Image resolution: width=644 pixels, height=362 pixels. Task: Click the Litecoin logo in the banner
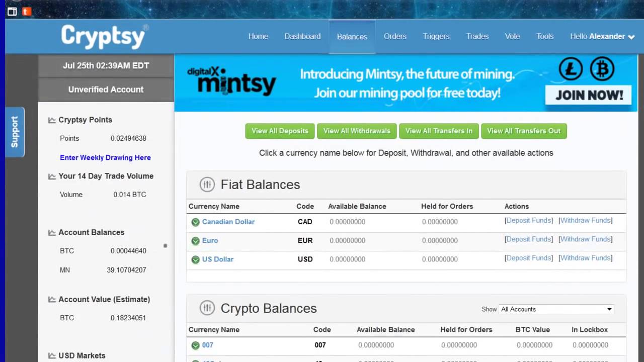pyautogui.click(x=571, y=69)
